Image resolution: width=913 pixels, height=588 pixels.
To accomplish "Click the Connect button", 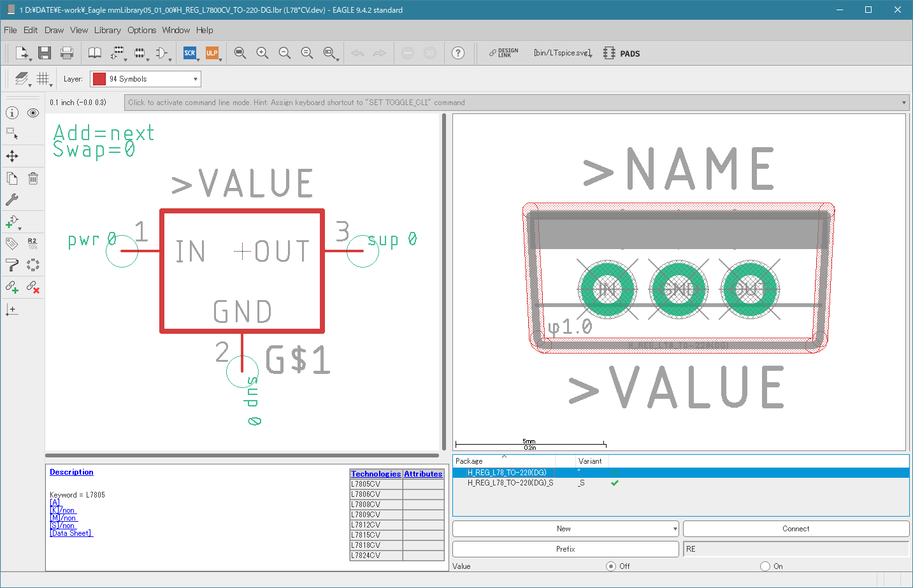I will click(796, 529).
